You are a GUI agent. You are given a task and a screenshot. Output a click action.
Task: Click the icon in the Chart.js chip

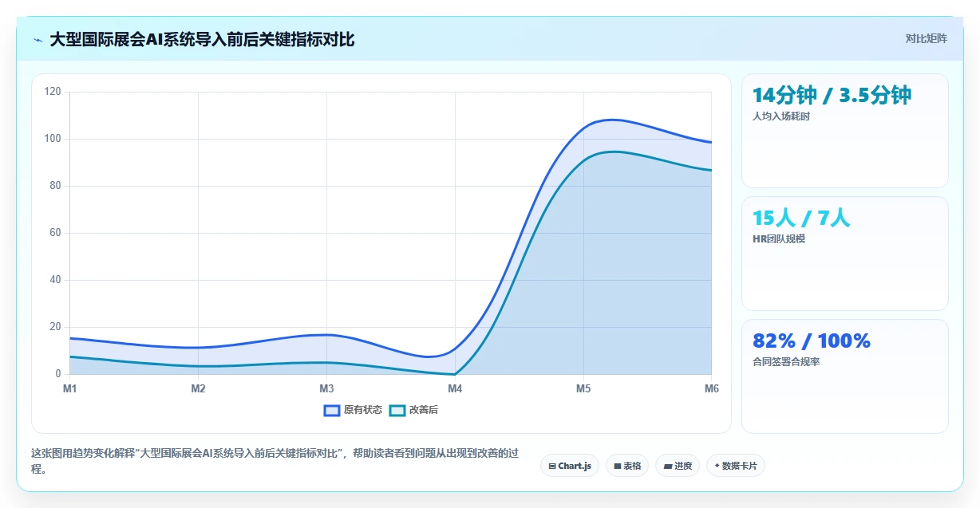click(552, 466)
